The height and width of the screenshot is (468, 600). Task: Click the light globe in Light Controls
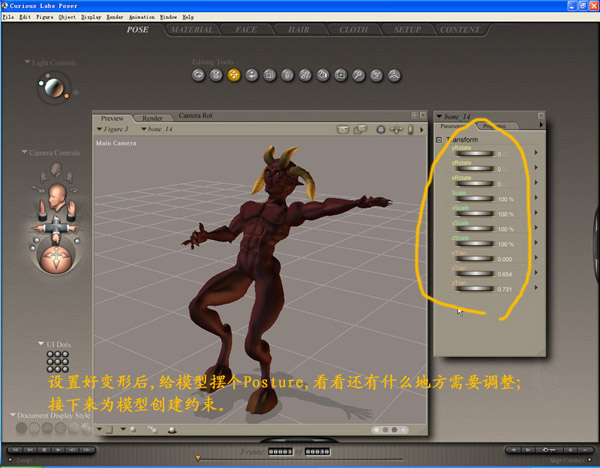point(54,88)
